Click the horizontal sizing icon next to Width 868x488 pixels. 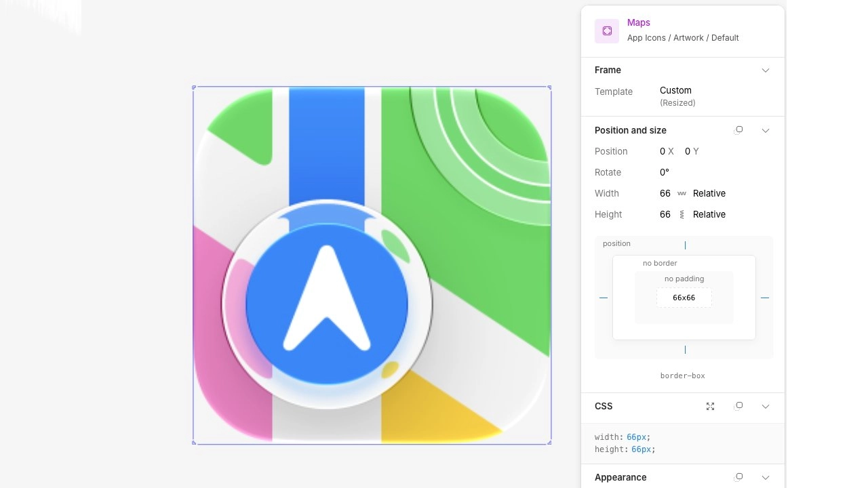[x=682, y=193]
